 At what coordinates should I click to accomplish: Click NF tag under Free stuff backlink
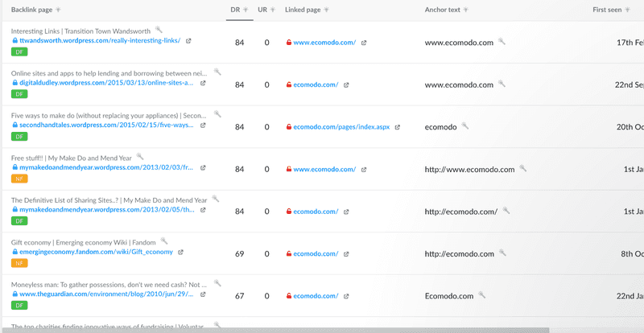(19, 179)
